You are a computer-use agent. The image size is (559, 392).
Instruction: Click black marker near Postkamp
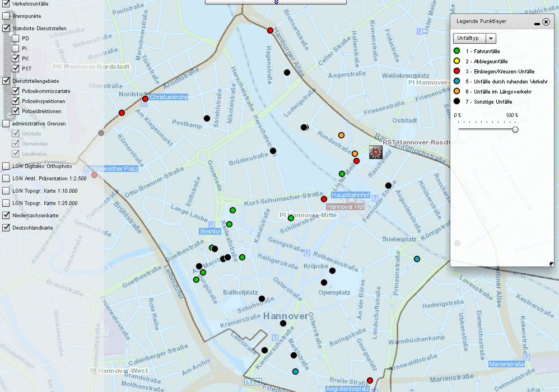click(207, 118)
